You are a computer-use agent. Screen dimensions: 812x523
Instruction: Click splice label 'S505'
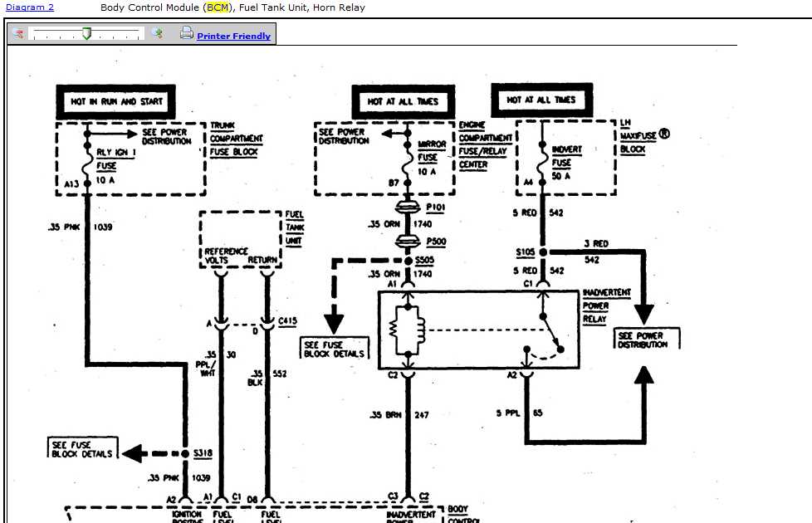pos(424,260)
